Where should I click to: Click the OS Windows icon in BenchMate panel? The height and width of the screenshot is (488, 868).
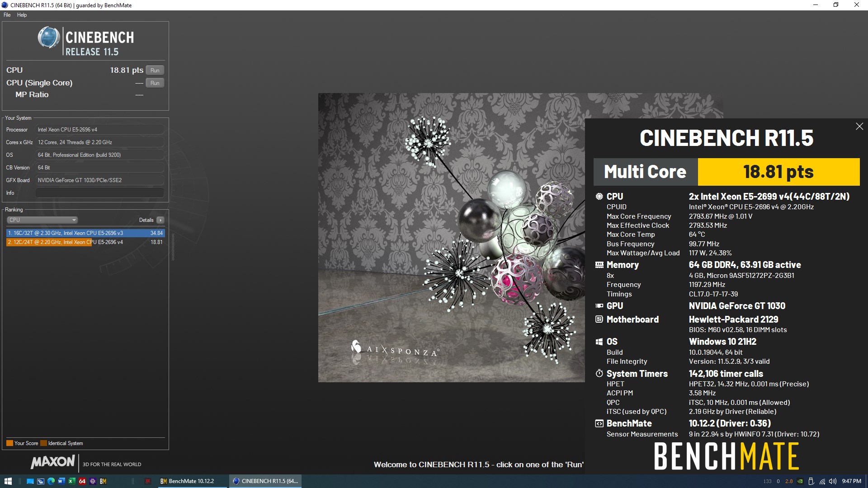point(599,342)
